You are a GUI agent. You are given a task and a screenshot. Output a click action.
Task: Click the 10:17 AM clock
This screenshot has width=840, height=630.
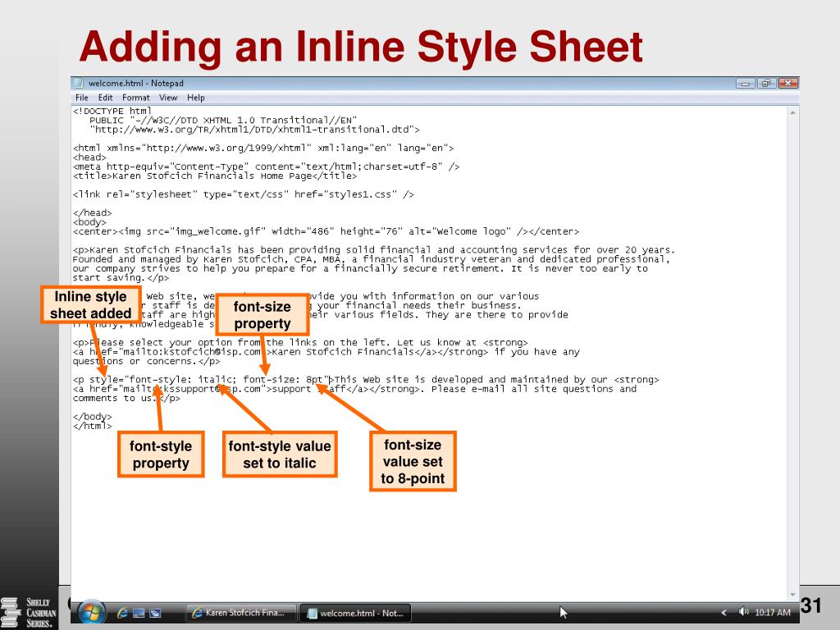tap(773, 612)
